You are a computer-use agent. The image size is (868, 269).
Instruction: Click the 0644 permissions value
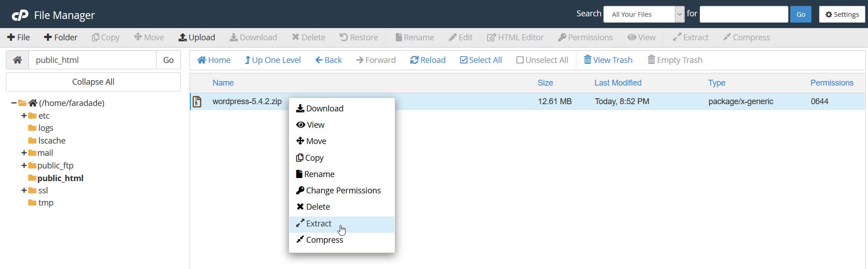819,101
